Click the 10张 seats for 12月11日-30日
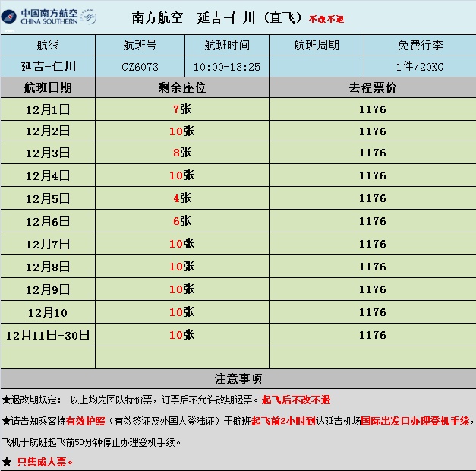This screenshot has width=476, height=471. (x=182, y=334)
